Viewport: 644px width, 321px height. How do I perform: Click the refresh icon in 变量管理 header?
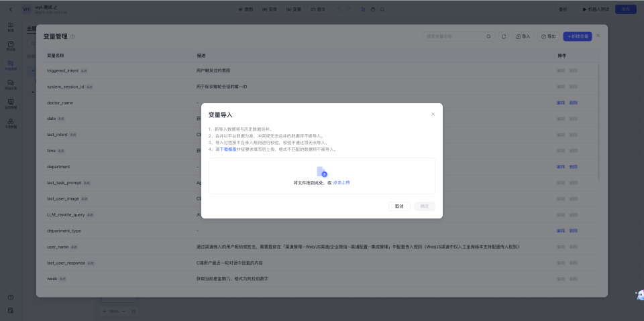tap(504, 36)
